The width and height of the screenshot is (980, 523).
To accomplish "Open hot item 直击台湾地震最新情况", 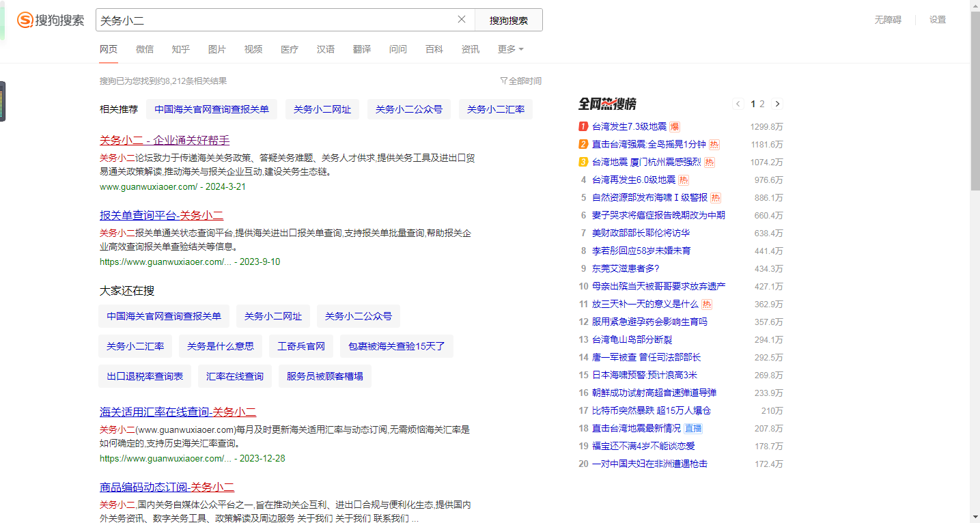I will tap(636, 428).
